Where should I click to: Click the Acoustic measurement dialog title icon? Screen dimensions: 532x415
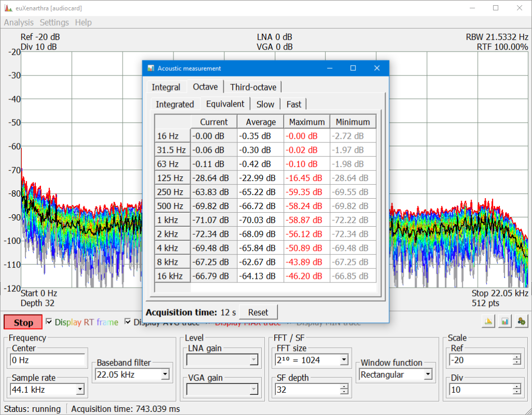[x=151, y=68]
